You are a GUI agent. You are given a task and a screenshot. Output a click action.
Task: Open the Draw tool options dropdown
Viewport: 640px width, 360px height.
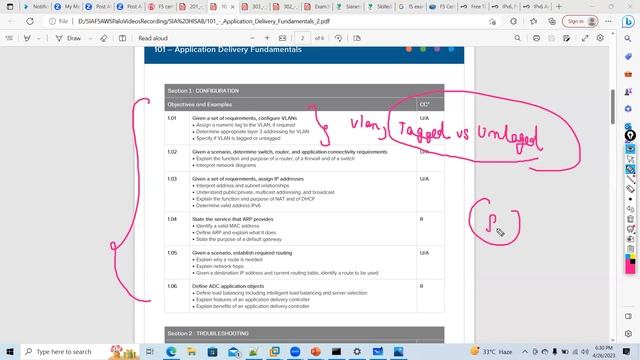click(90, 38)
